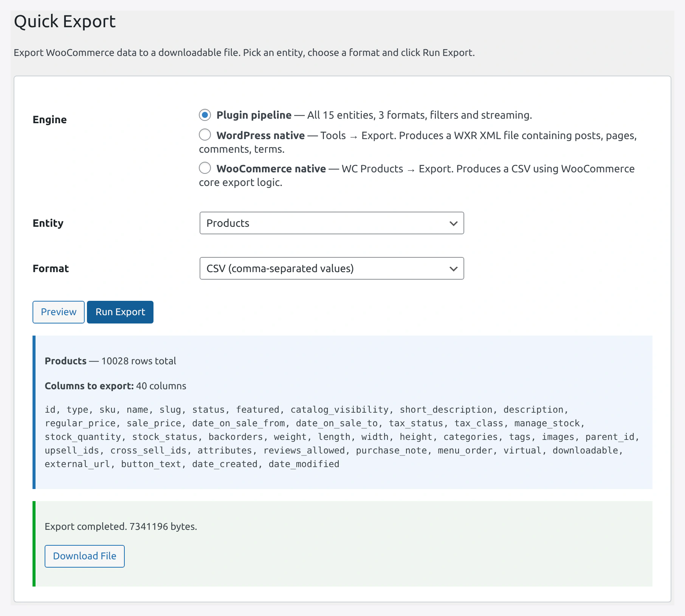Click the 'manage_stock' column name
Viewport: 685px width, 616px height.
coord(547,423)
